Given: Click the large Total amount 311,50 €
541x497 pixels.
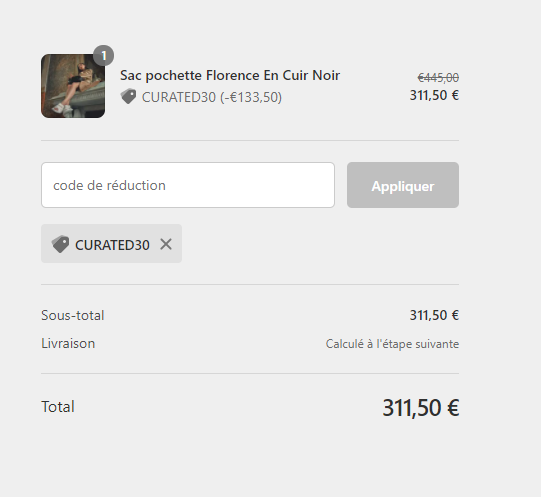Looking at the screenshot, I should [x=421, y=408].
